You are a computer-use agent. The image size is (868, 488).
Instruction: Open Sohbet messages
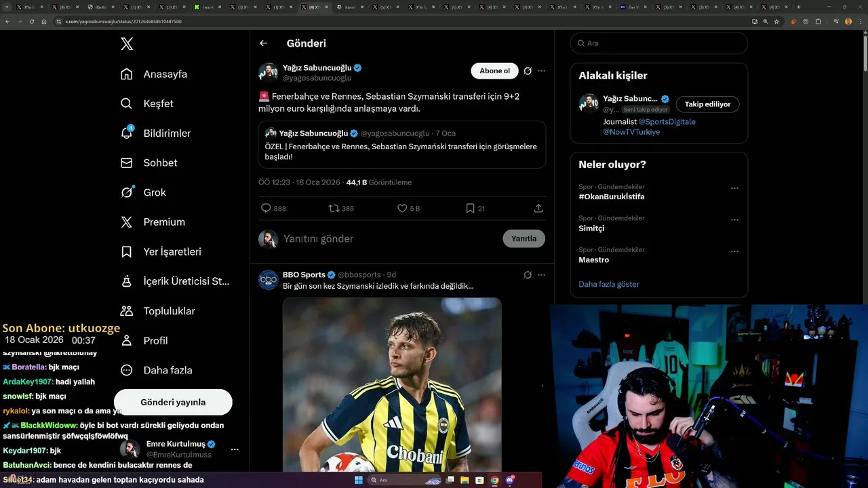149,163
